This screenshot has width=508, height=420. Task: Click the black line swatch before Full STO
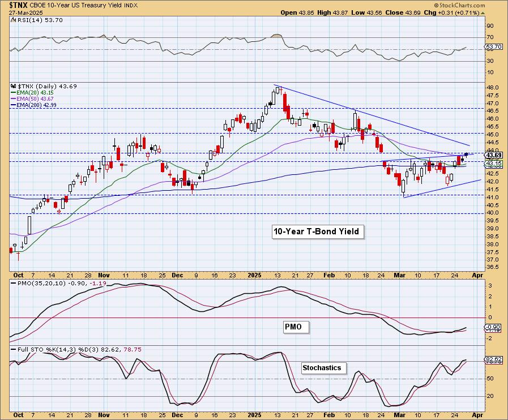pos(14,350)
